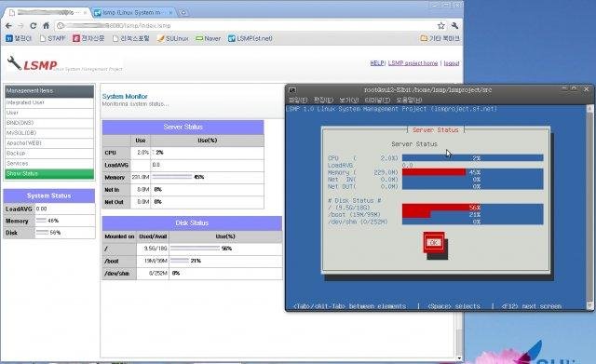The height and width of the screenshot is (364, 596).
Task: Open the 전자신문 bookmark
Action: [88, 38]
